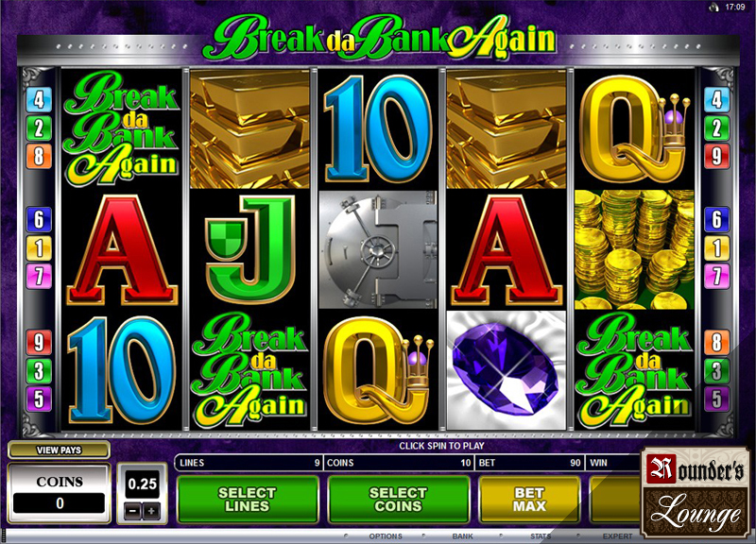756x544 pixels.
Task: Click the gold coin stacks symbol
Action: [634, 249]
